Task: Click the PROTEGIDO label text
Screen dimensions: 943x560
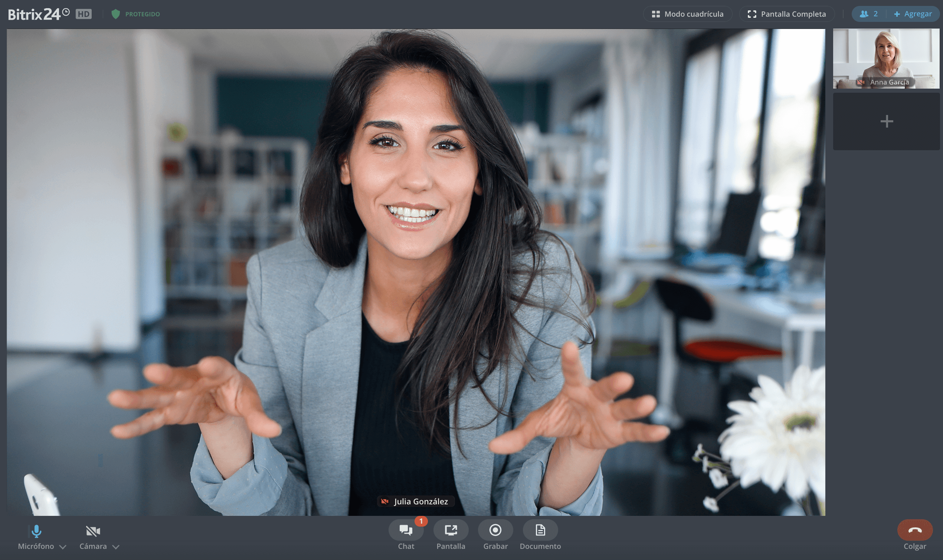Action: tap(142, 14)
